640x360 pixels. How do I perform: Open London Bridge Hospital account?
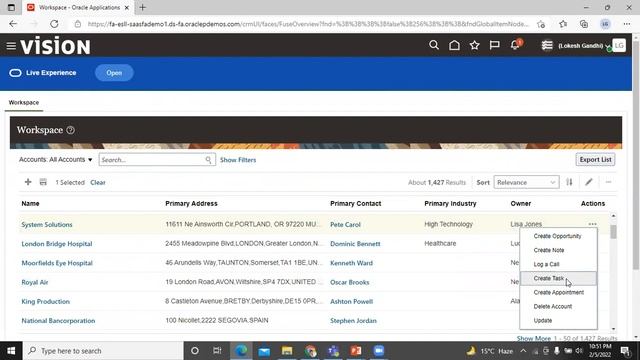57,244
